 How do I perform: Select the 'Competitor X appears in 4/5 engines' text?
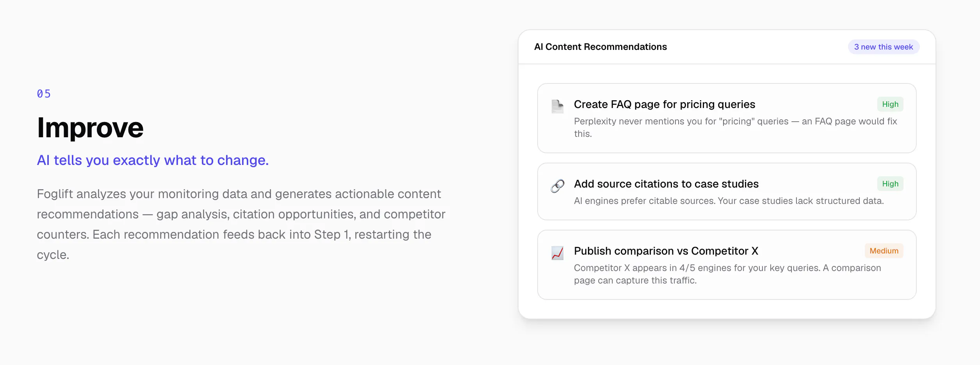727,274
